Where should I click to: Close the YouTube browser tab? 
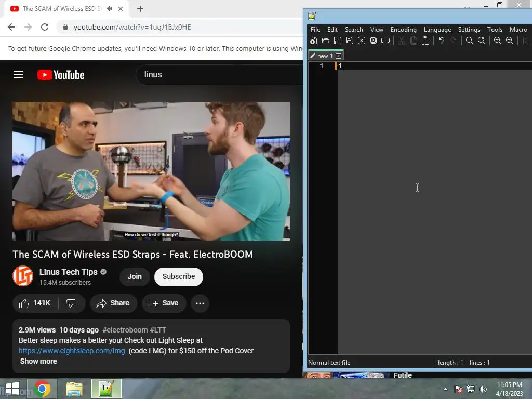(x=121, y=9)
